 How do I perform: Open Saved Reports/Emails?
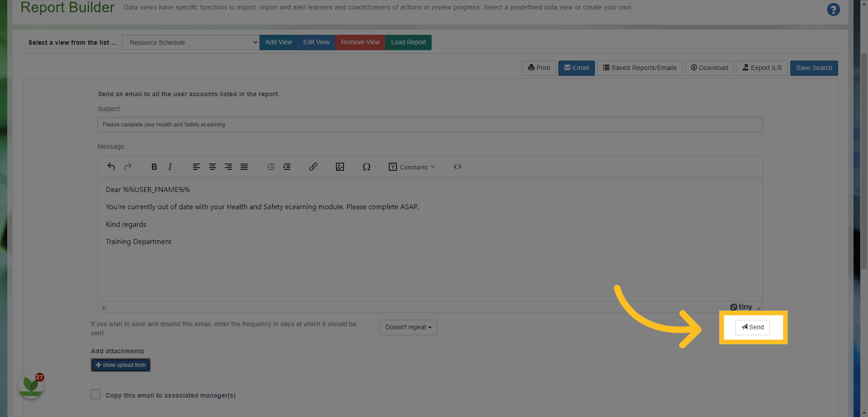coord(640,68)
